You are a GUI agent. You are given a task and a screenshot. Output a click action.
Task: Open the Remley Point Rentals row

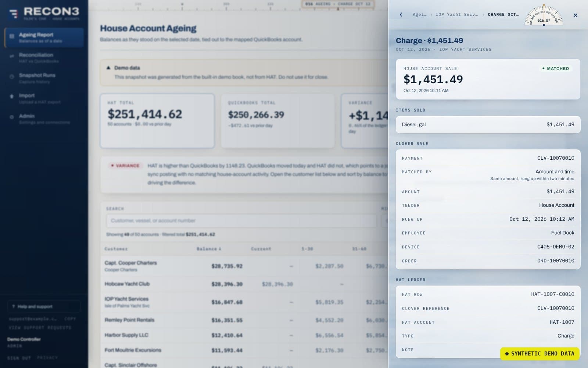click(244, 320)
